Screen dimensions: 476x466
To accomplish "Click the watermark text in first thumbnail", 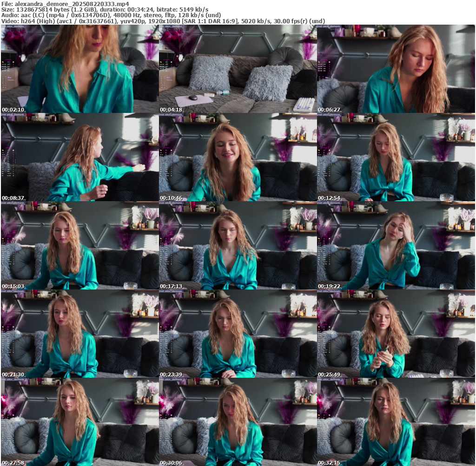I will (x=13, y=26).
